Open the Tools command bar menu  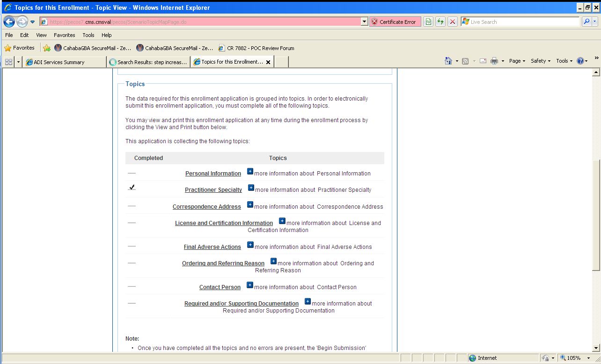click(564, 61)
